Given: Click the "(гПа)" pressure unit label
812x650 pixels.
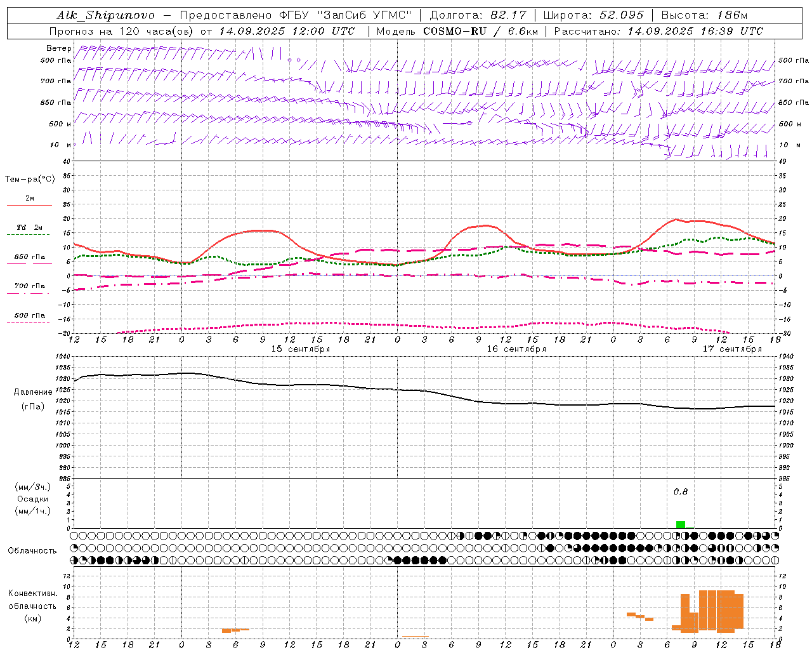Looking at the screenshot, I should coord(33,406).
